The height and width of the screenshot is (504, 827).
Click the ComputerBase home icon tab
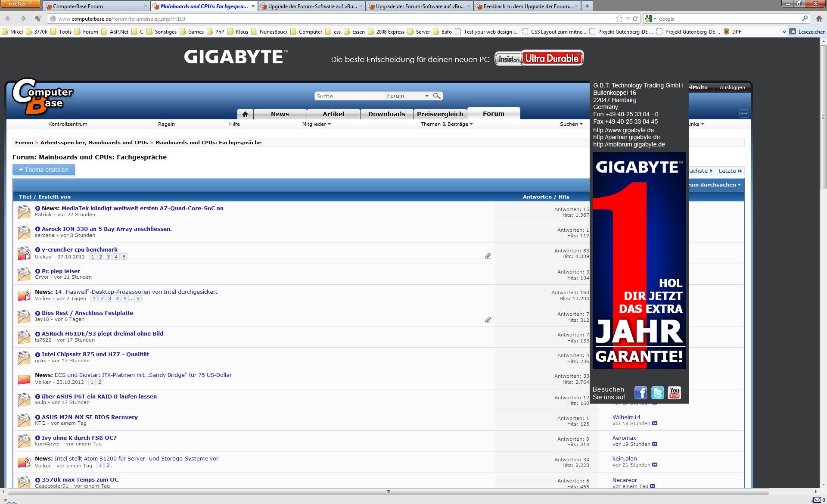245,114
